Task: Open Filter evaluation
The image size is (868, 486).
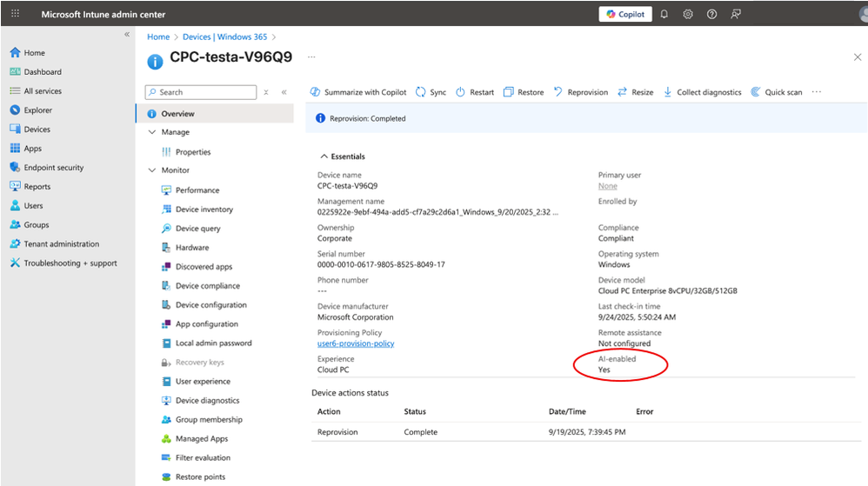Action: click(196, 458)
